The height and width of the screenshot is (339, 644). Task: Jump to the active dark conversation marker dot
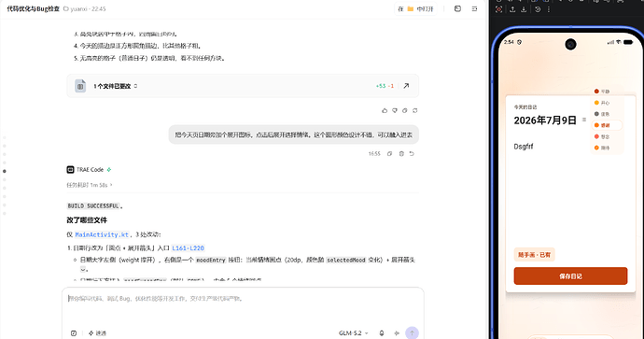click(x=5, y=171)
